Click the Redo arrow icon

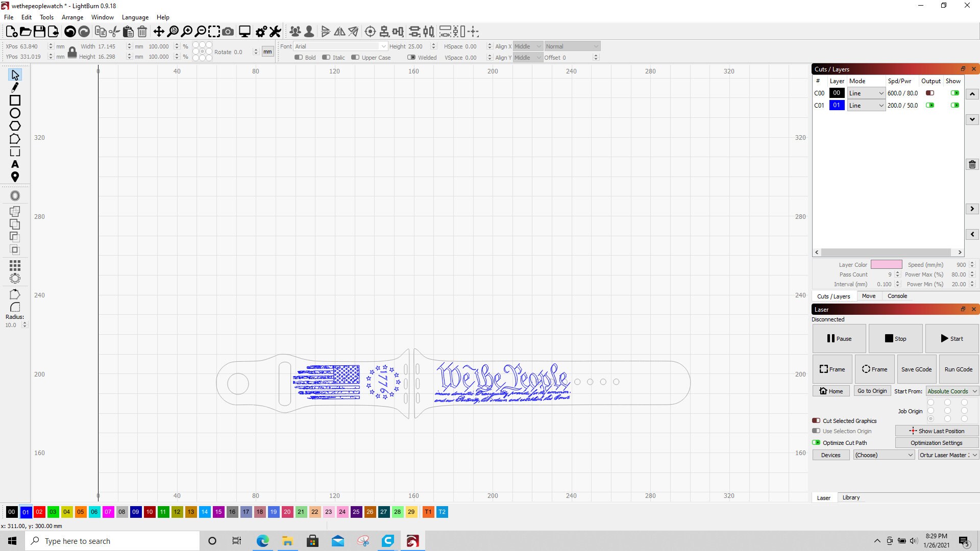point(84,32)
